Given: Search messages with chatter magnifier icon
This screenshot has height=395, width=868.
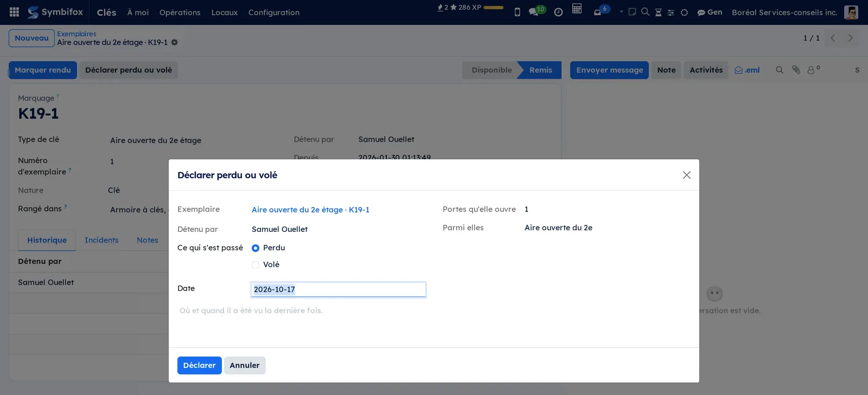Looking at the screenshot, I should (x=780, y=70).
